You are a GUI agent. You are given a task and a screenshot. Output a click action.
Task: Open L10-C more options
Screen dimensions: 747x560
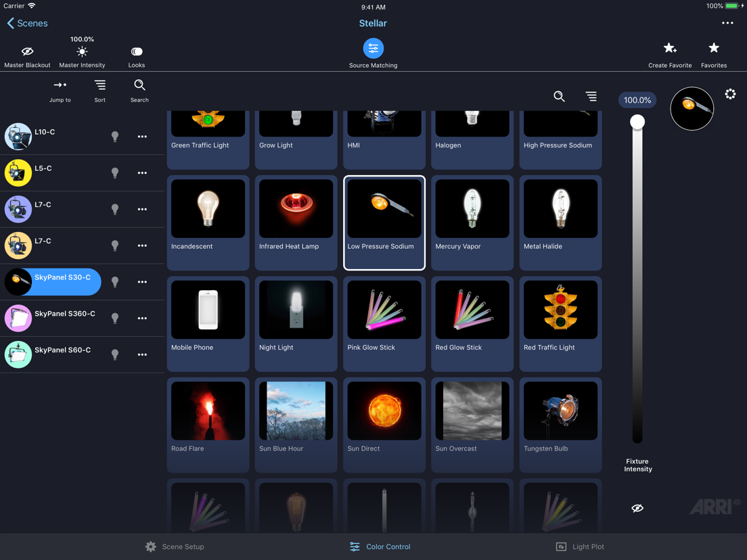pos(142,137)
